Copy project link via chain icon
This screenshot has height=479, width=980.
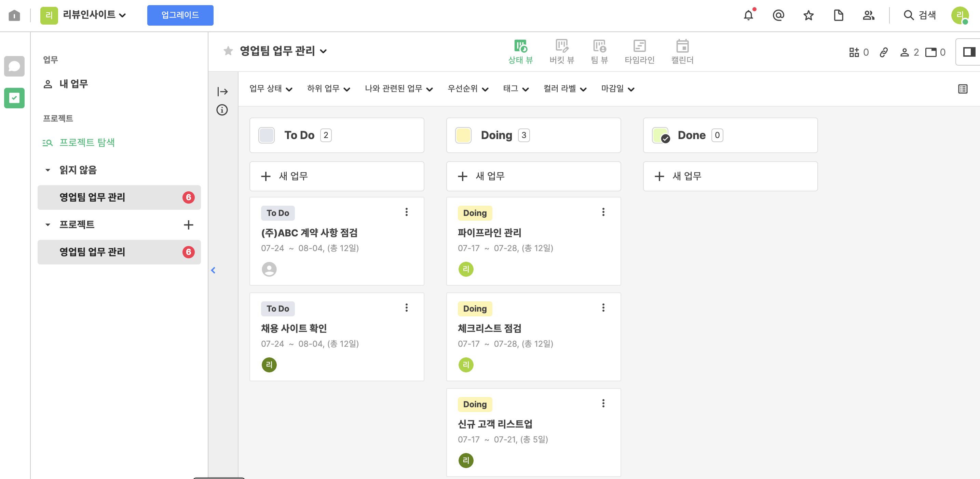pyautogui.click(x=883, y=52)
